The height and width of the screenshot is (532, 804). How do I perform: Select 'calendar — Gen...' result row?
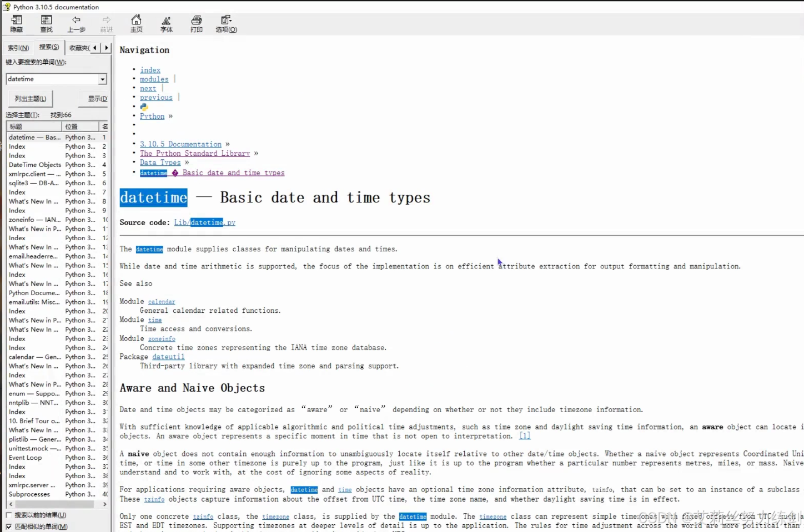(x=57, y=357)
